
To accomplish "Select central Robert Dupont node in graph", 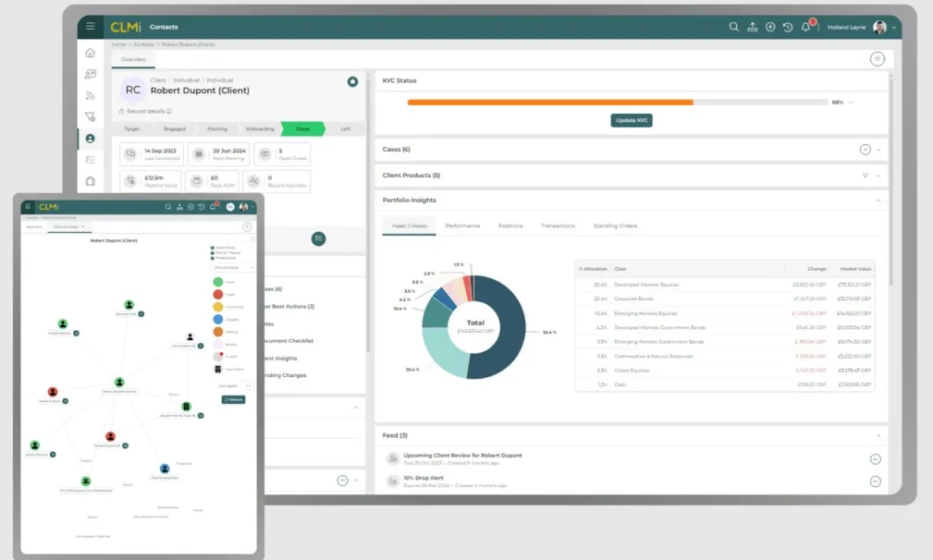I will [119, 383].
